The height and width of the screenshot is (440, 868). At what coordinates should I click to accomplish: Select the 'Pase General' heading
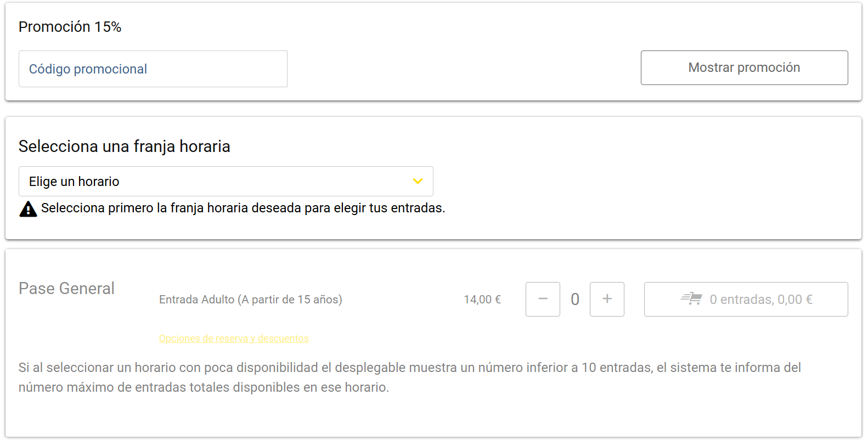click(x=66, y=289)
